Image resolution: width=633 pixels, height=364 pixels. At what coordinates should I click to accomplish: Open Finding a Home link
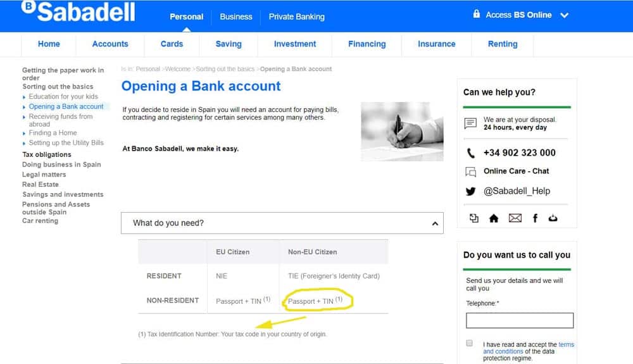tap(53, 133)
